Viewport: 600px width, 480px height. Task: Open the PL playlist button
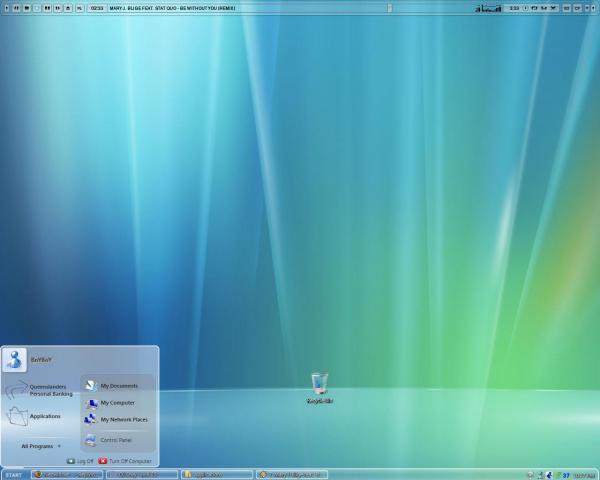tap(79, 7)
